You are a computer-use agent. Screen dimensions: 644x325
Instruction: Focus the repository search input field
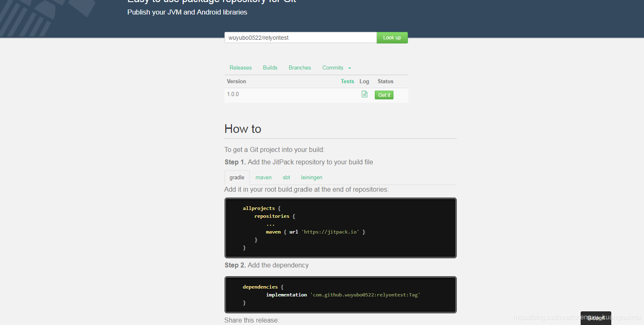click(301, 38)
